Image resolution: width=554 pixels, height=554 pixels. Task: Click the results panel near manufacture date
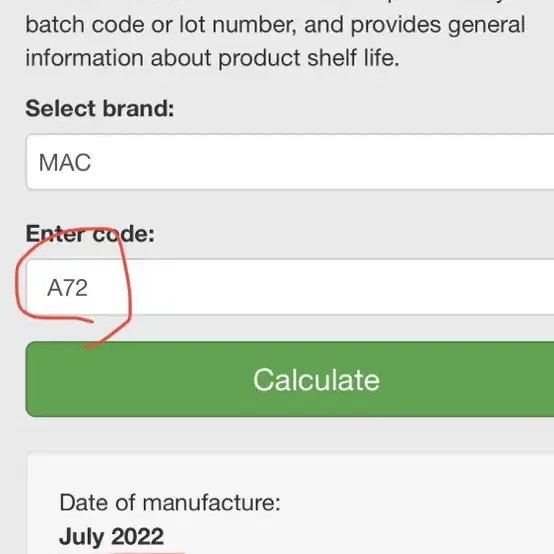290,503
